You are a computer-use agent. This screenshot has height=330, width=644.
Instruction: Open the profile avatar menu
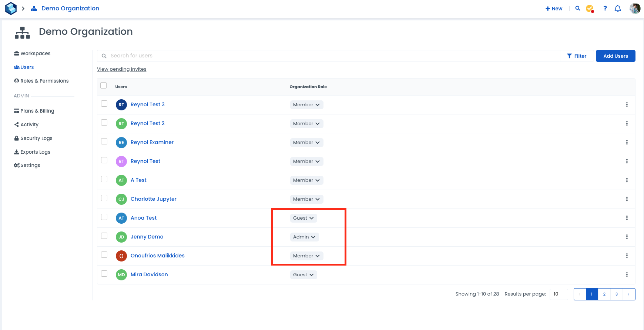click(635, 9)
